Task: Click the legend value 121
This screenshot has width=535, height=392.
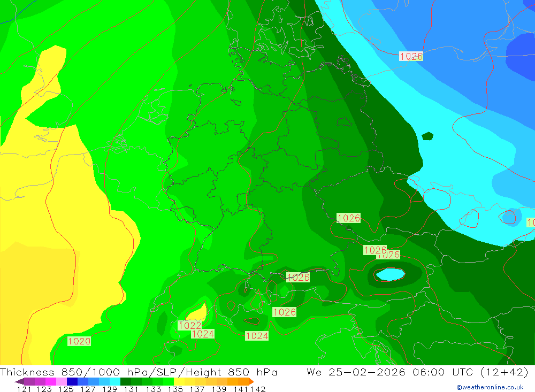Action: click(24, 389)
